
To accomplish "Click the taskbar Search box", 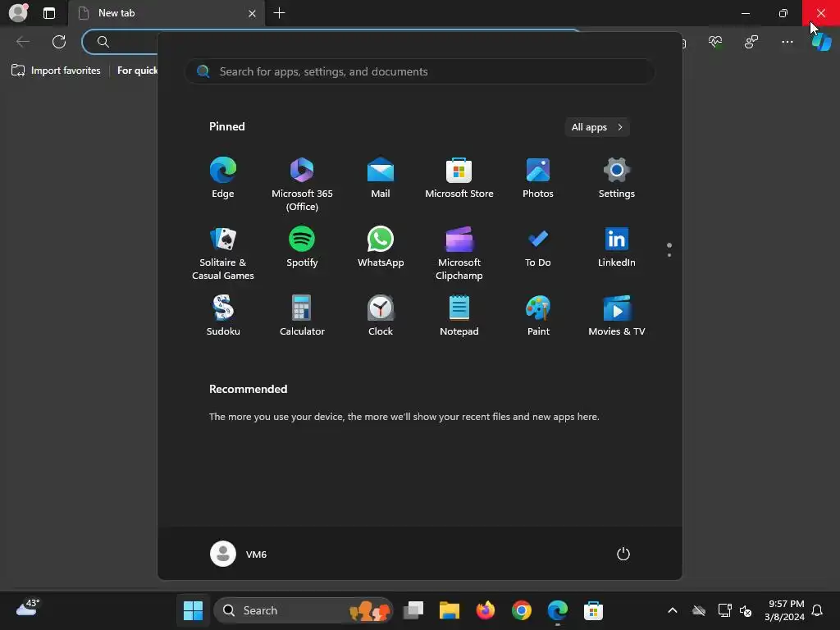I will pos(304,610).
